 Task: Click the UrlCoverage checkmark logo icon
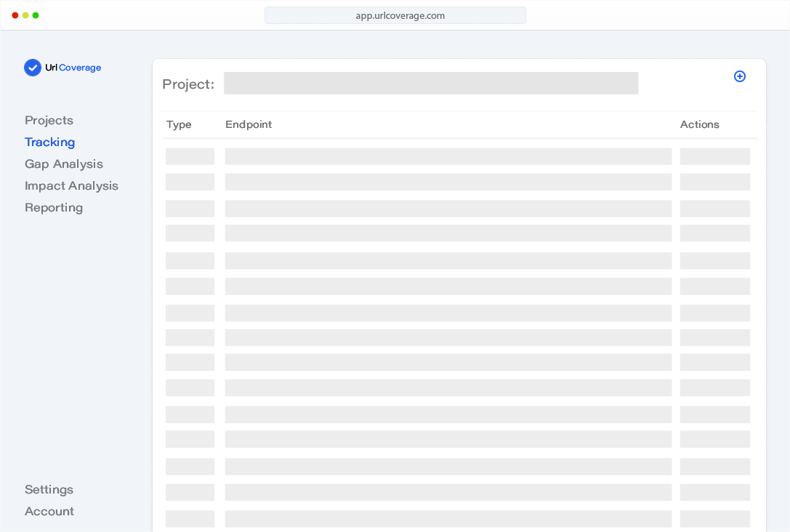[x=33, y=68]
